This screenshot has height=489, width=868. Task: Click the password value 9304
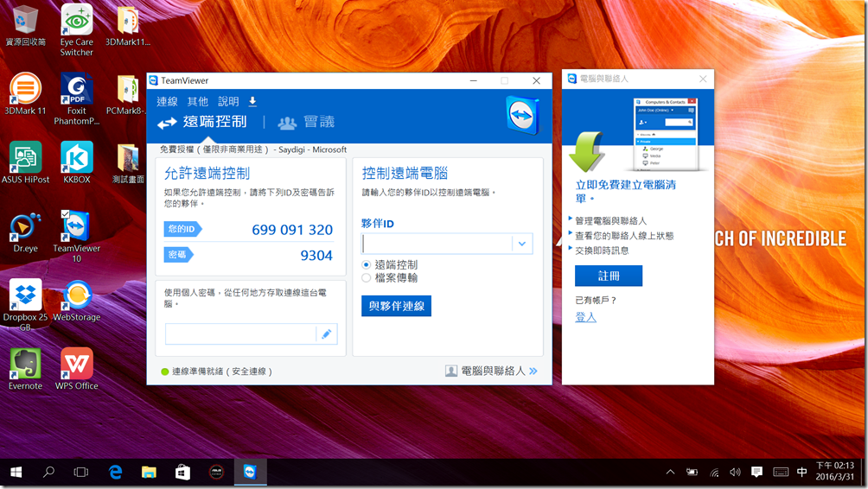pyautogui.click(x=316, y=256)
